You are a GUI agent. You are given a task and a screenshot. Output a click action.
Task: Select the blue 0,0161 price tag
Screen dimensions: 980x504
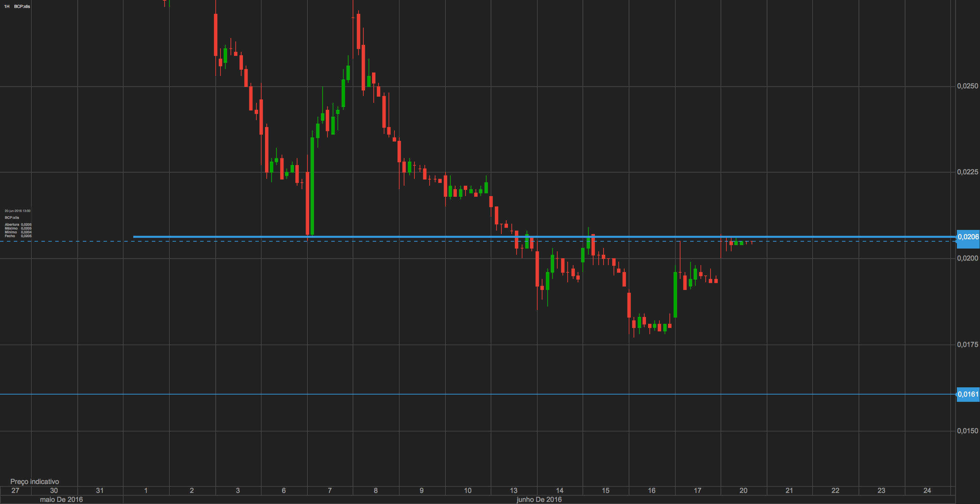(968, 394)
